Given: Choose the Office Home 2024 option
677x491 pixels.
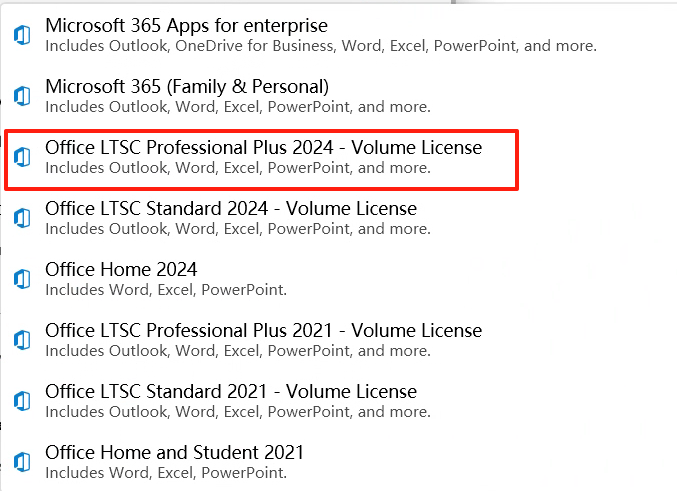Looking at the screenshot, I should 121,269.
